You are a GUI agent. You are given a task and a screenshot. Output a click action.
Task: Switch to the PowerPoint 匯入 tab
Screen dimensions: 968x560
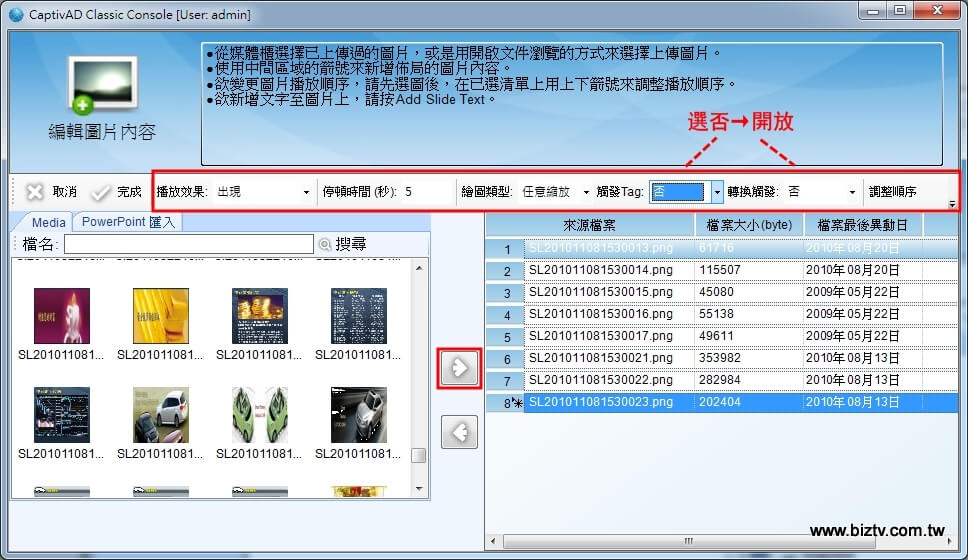(x=127, y=222)
